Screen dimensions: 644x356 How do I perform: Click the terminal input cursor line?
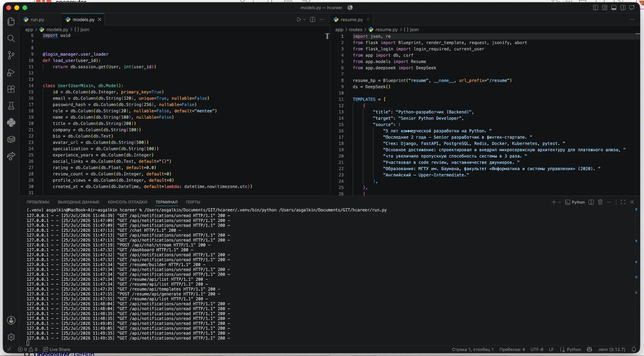[28, 343]
